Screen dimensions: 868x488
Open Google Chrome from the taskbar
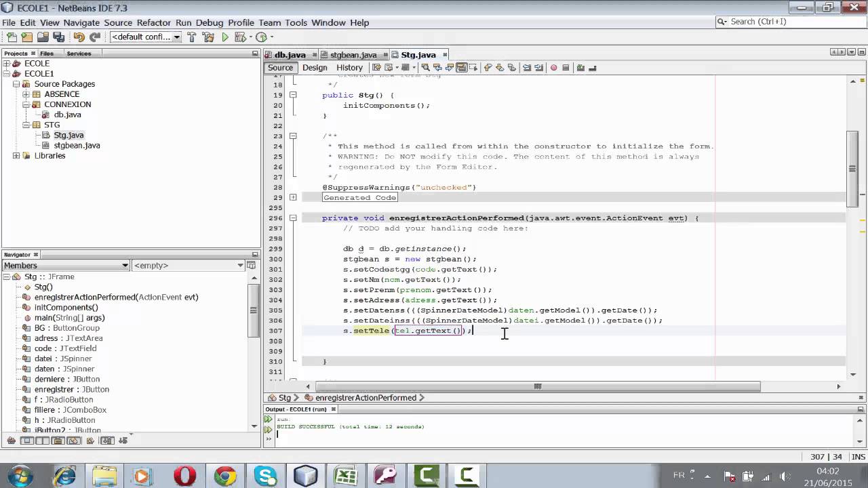click(x=225, y=476)
